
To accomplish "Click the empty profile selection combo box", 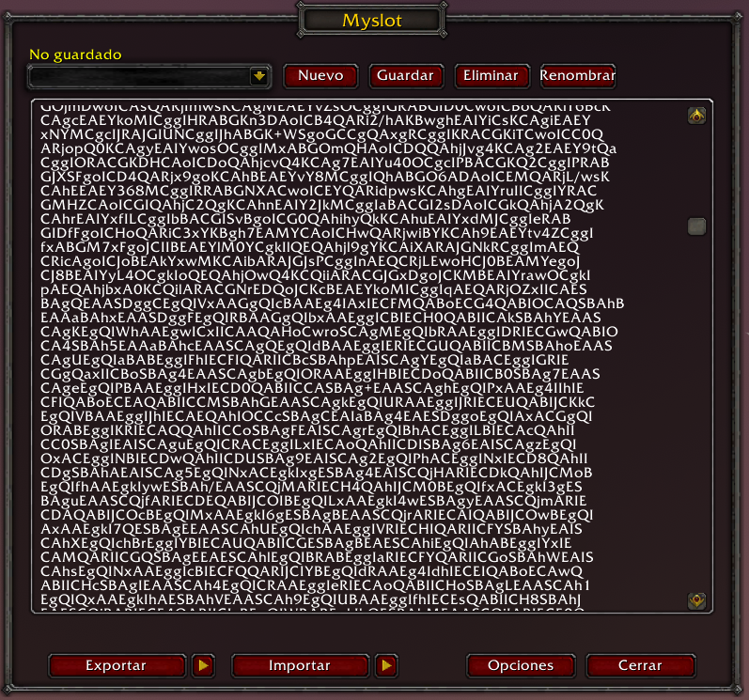I will pos(141,76).
